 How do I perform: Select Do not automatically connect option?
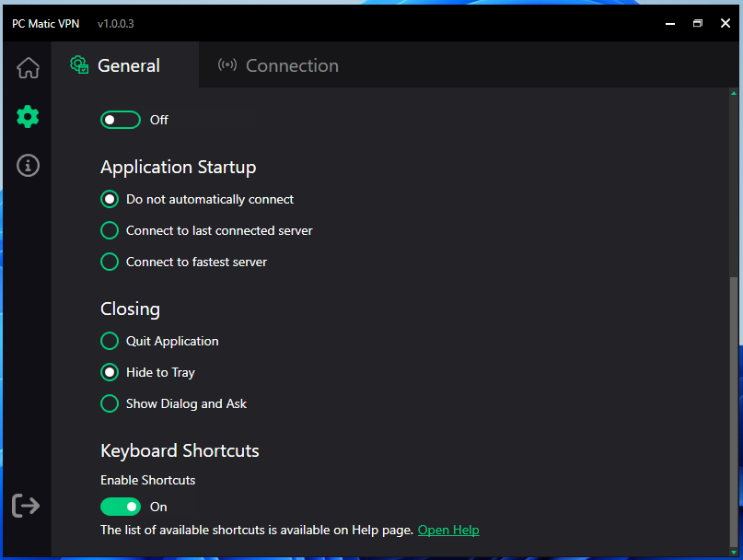coord(110,199)
